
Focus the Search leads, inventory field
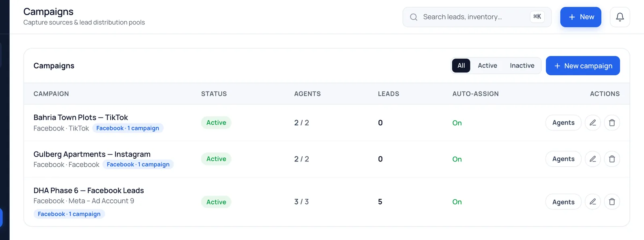point(477,17)
